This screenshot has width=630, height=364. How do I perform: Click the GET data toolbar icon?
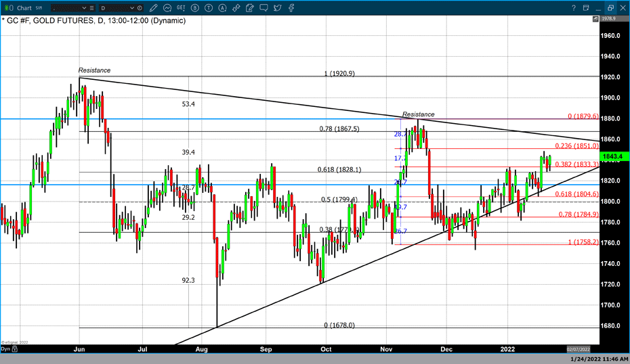pos(182,8)
